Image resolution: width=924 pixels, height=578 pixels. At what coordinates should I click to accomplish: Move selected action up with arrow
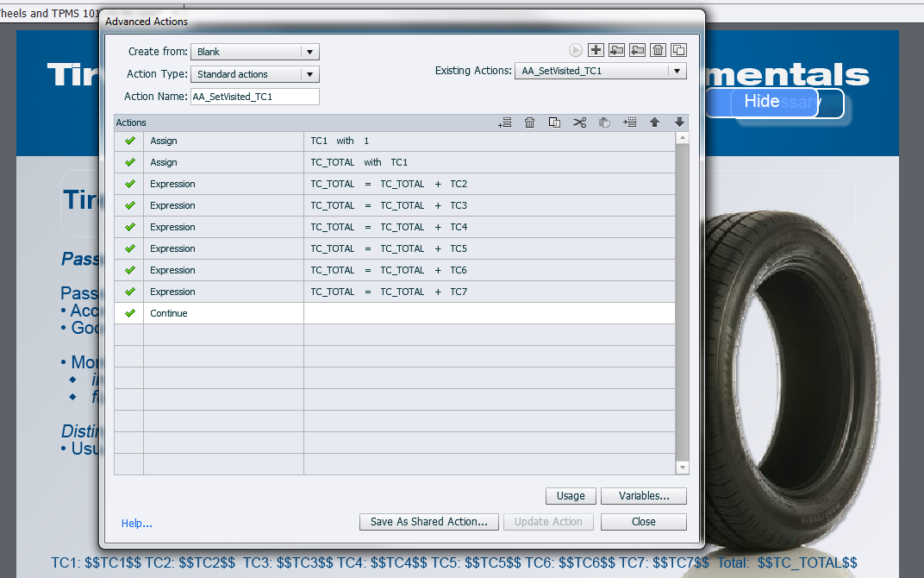coord(654,123)
